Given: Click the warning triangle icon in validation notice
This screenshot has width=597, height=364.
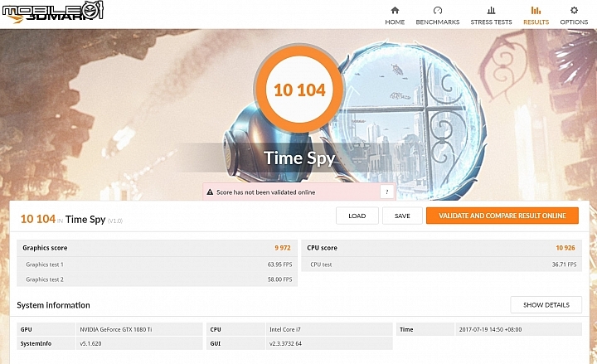Looking at the screenshot, I should click(x=210, y=192).
